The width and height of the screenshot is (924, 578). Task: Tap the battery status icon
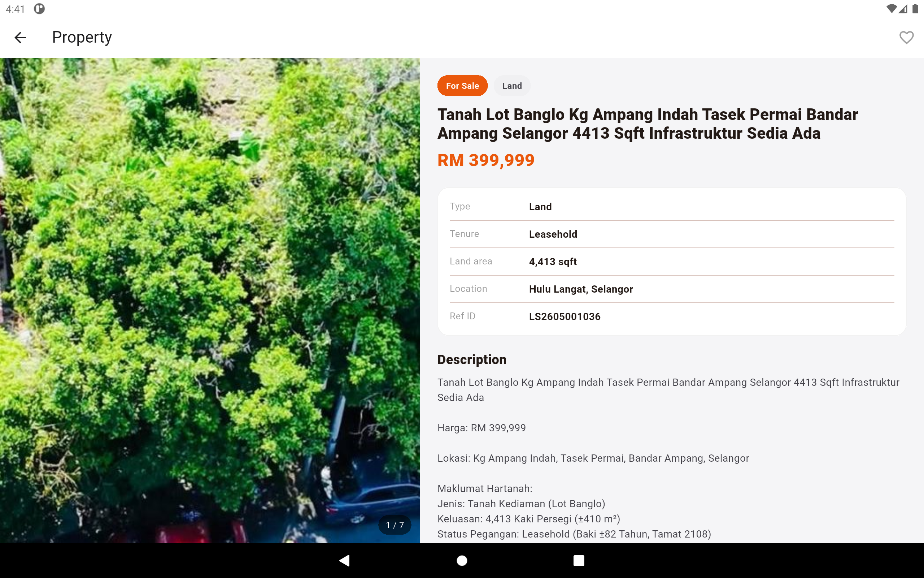915,9
